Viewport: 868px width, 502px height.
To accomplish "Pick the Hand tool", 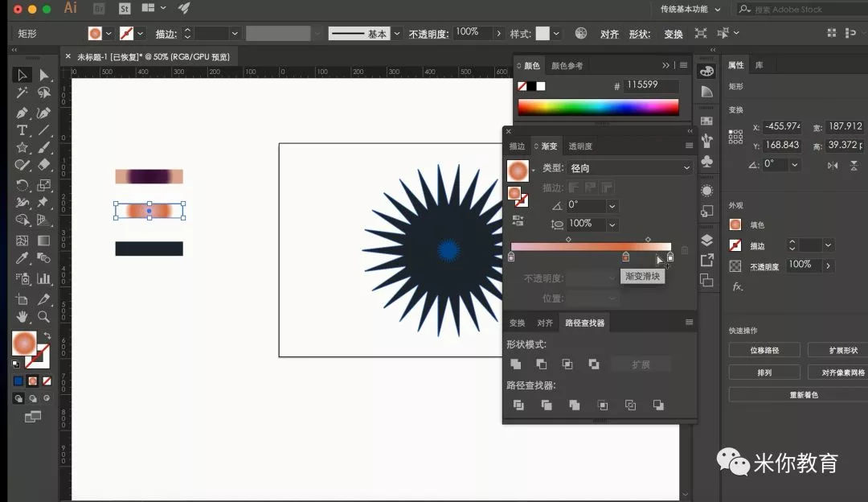I will coord(22,317).
